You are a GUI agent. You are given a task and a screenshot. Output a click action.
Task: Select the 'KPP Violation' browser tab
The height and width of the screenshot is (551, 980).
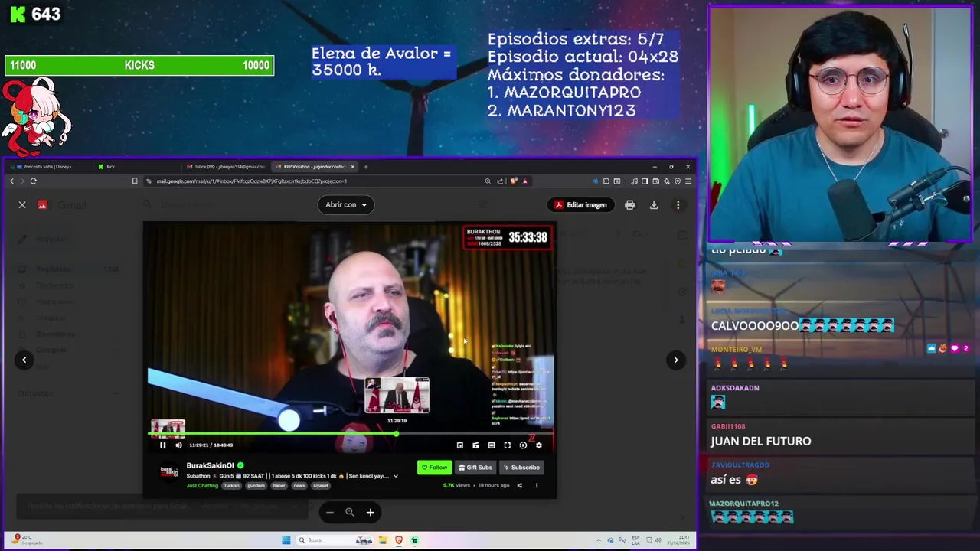coord(314,166)
